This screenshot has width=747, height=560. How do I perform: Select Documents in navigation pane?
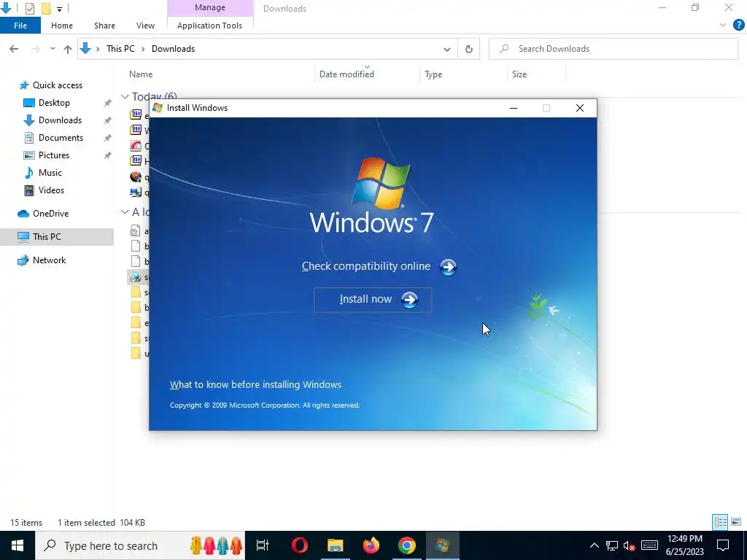coord(61,138)
